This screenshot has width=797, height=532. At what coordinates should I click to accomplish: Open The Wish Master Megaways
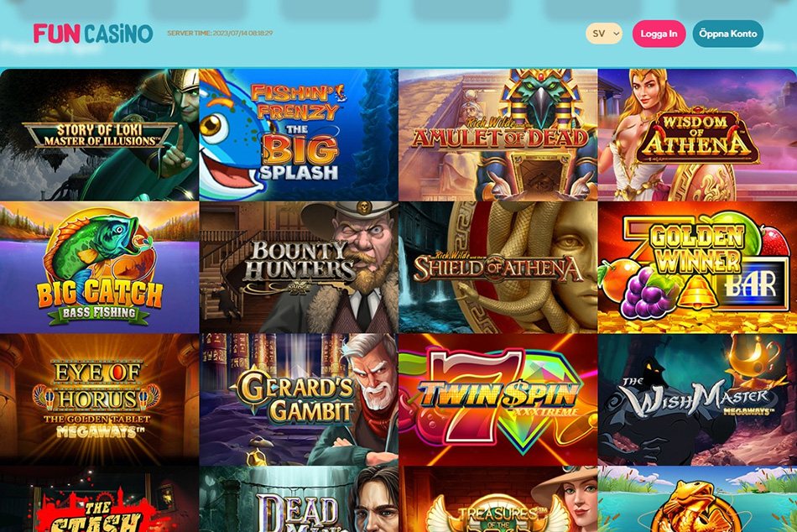(697, 399)
